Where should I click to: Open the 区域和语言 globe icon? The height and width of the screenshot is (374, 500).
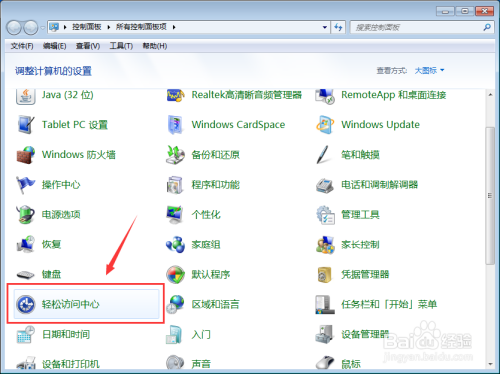(x=175, y=304)
